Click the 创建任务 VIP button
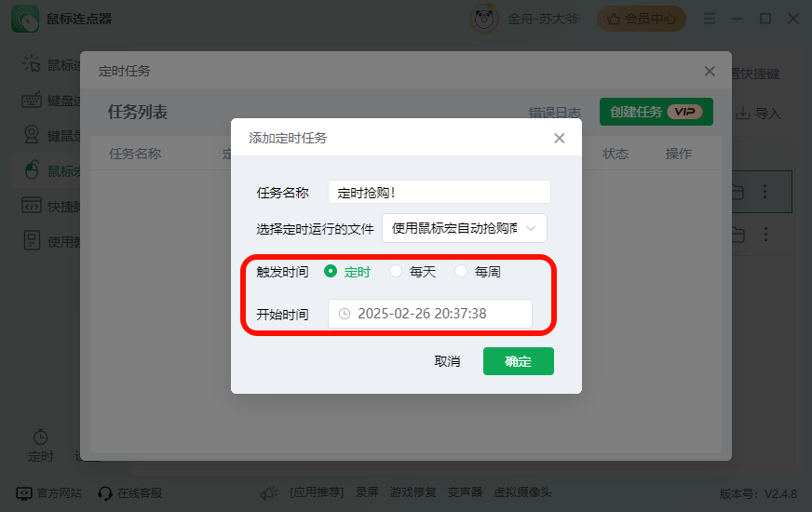Image resolution: width=812 pixels, height=512 pixels. 656,112
